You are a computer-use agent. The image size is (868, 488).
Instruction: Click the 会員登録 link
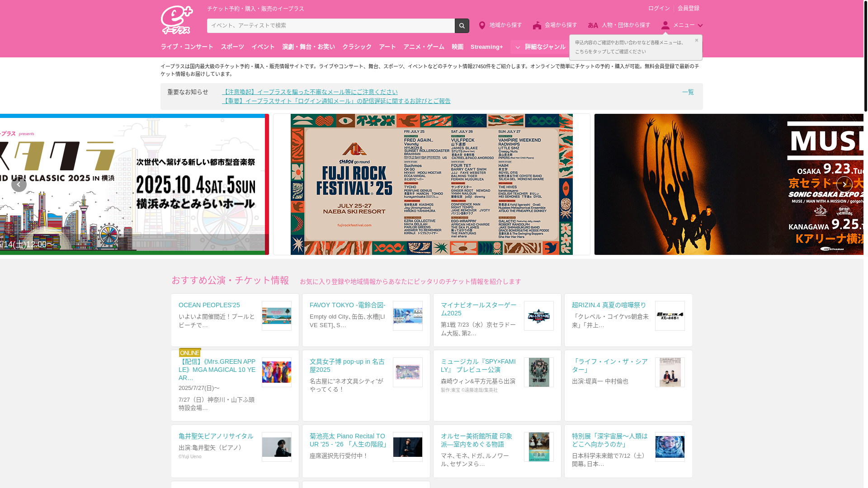pos(688,8)
